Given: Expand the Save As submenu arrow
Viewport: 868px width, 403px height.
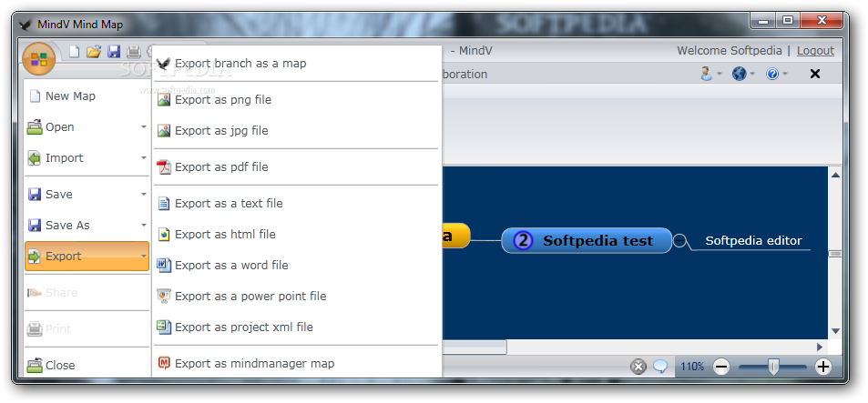Looking at the screenshot, I should (x=143, y=226).
